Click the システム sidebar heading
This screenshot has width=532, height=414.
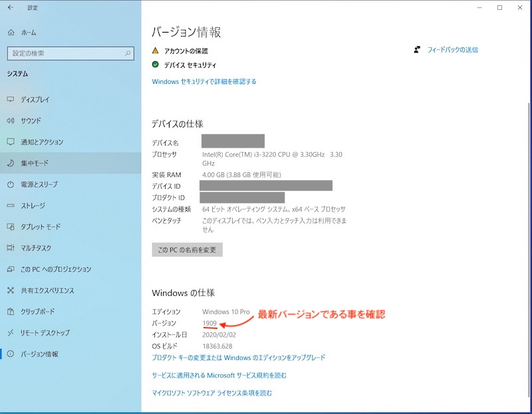(17, 74)
